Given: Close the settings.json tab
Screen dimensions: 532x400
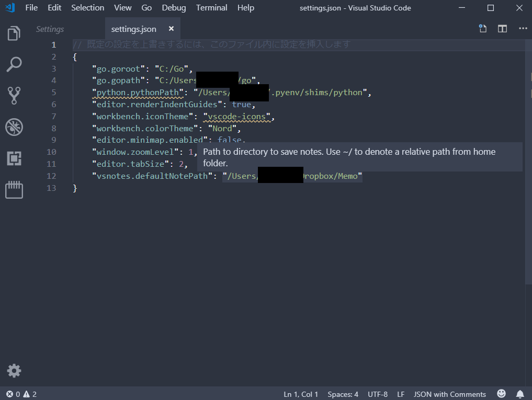Looking at the screenshot, I should coord(171,29).
